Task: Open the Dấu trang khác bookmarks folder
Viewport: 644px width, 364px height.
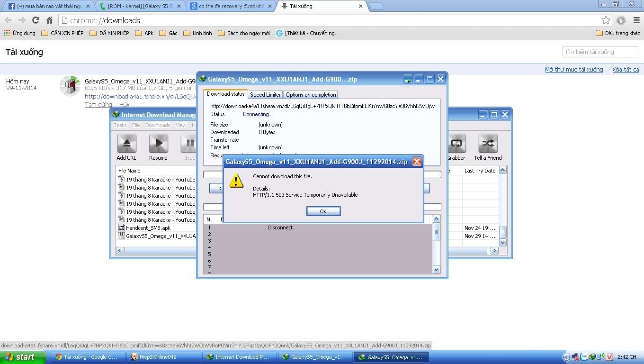Action: 617,33
